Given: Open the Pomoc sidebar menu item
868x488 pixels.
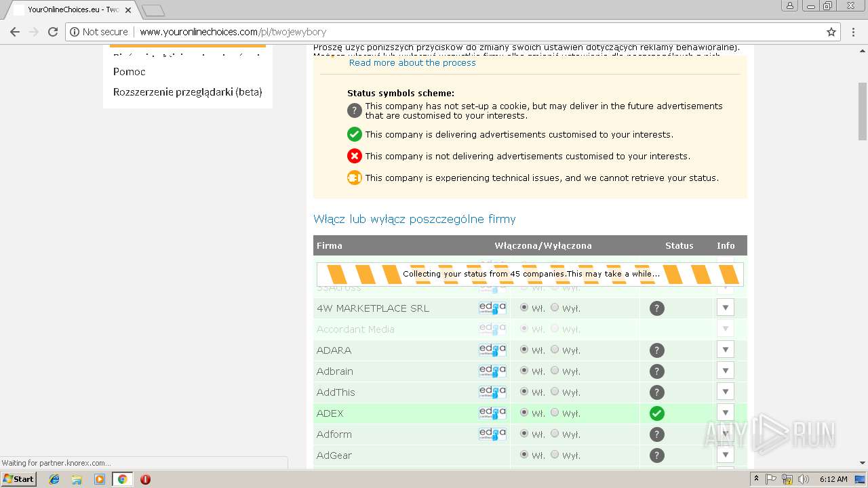Looking at the screenshot, I should 130,71.
